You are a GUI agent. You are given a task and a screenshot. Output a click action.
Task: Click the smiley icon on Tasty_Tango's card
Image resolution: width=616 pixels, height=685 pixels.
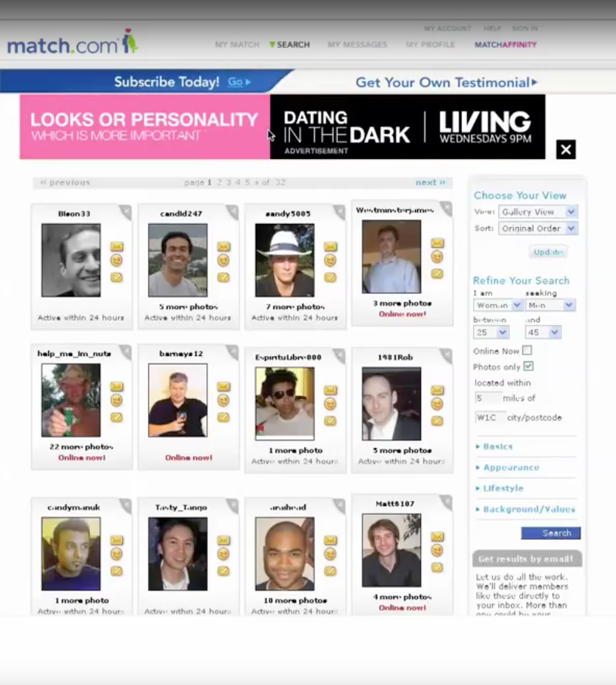[x=223, y=554]
